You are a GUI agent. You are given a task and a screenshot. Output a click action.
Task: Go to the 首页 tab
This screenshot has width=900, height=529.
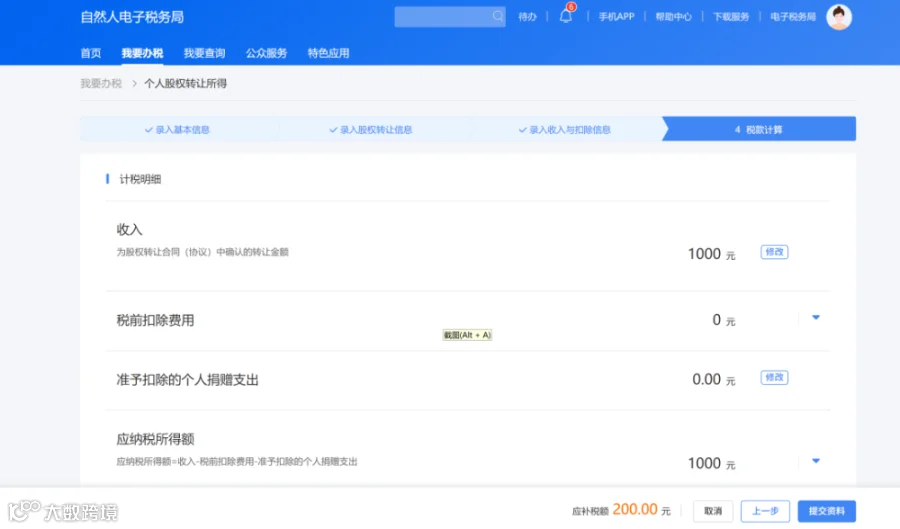pos(91,53)
